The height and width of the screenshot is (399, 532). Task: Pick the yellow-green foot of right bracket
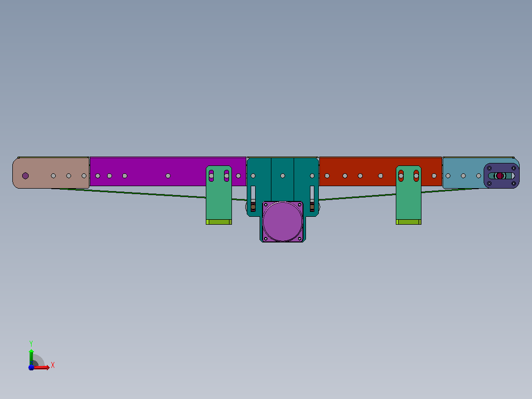point(409,222)
